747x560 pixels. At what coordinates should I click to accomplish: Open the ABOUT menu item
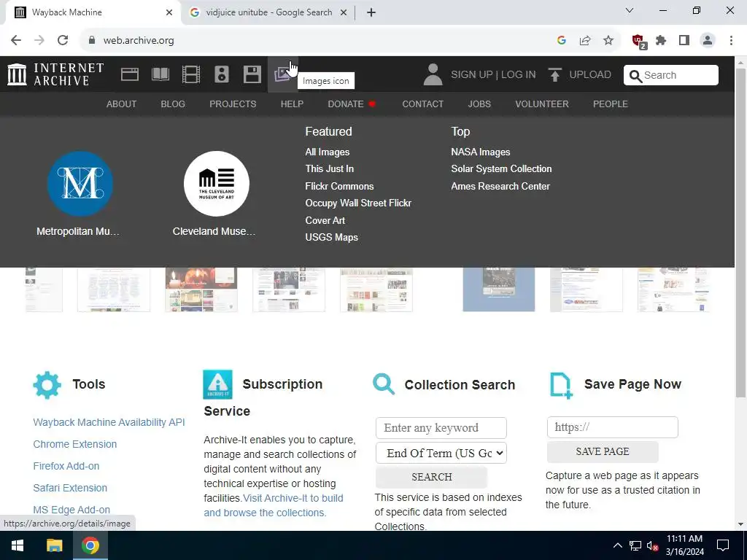122,104
